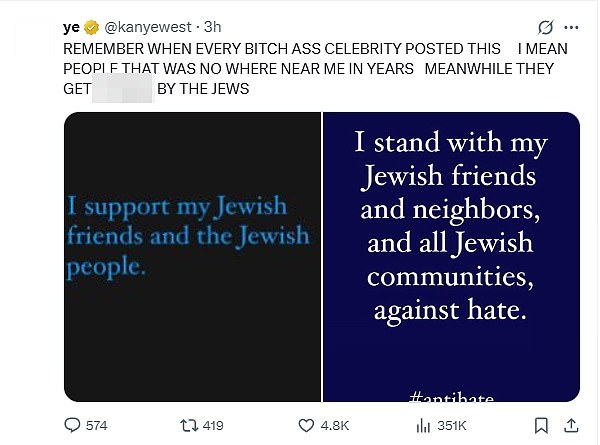Open the right navy blue stand-with image
The image size is (600, 445).
(x=452, y=257)
